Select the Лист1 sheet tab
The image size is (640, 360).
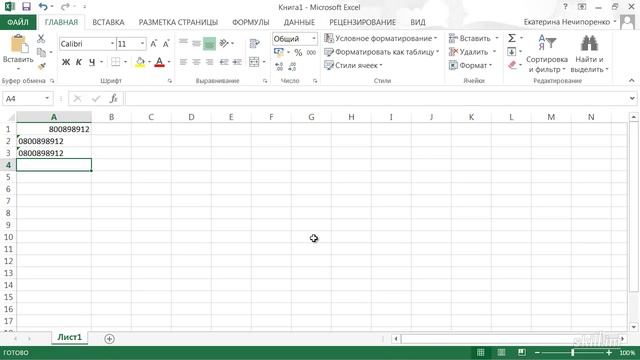[x=69, y=337]
